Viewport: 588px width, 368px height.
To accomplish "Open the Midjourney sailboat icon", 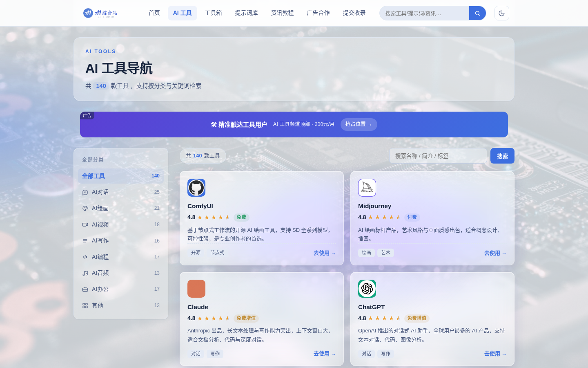I will (367, 188).
